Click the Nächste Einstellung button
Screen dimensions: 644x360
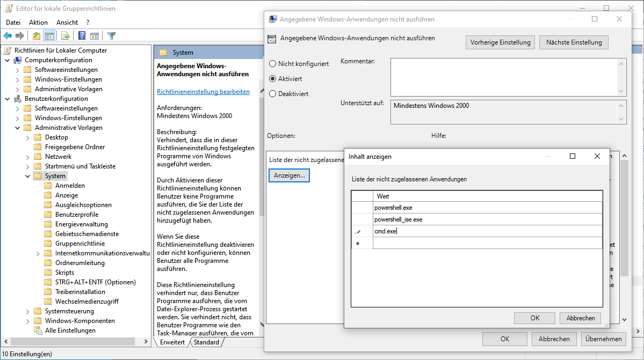click(574, 42)
